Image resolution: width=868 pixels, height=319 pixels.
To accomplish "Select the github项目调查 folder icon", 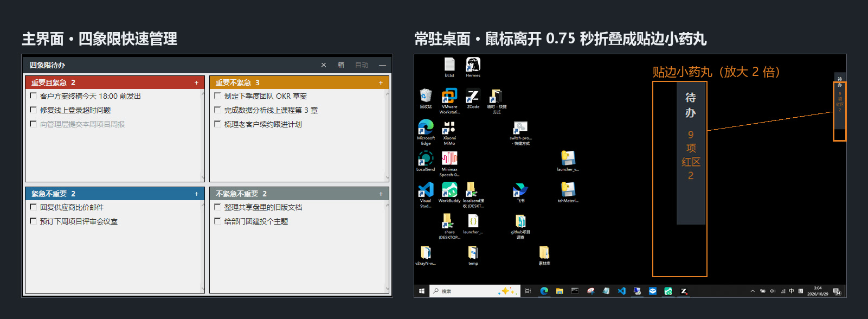I will click(x=520, y=227).
